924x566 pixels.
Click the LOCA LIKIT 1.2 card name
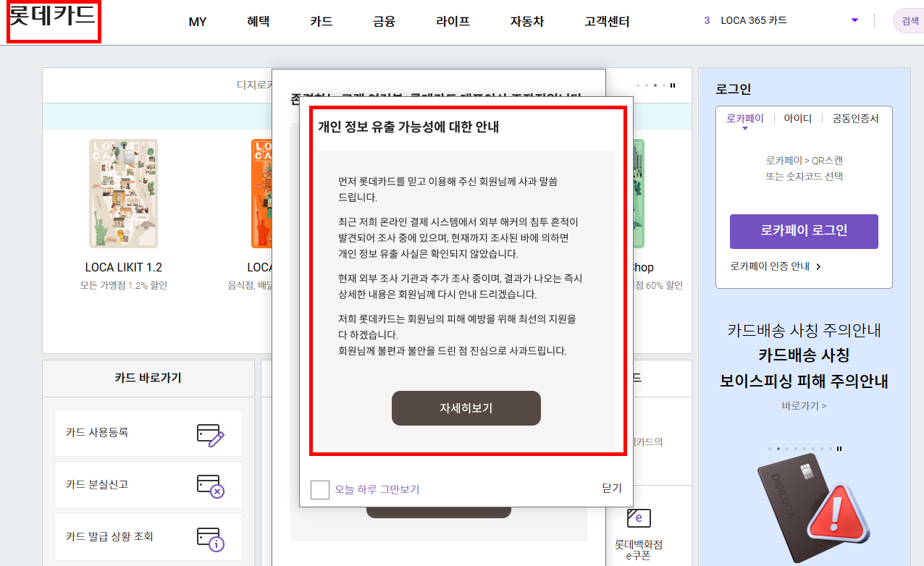point(123,267)
